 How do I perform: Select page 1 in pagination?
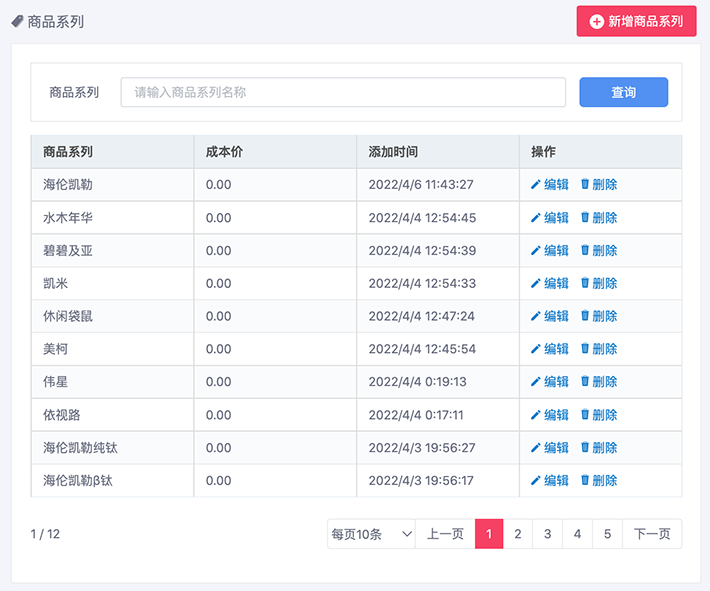click(489, 534)
